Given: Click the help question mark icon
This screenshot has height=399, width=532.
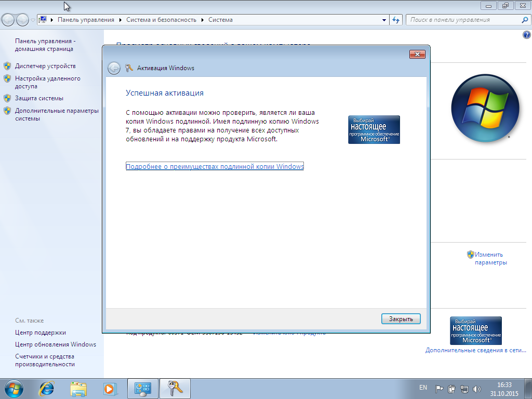Looking at the screenshot, I should [x=527, y=35].
